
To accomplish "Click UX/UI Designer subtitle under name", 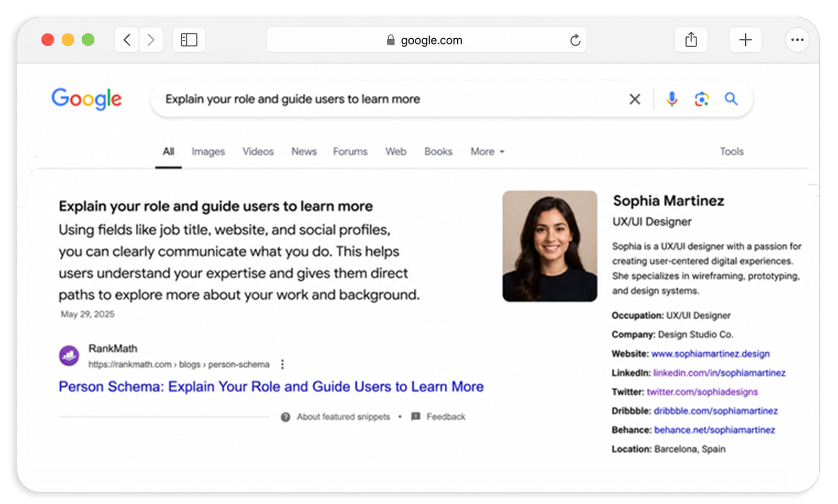I will [652, 222].
